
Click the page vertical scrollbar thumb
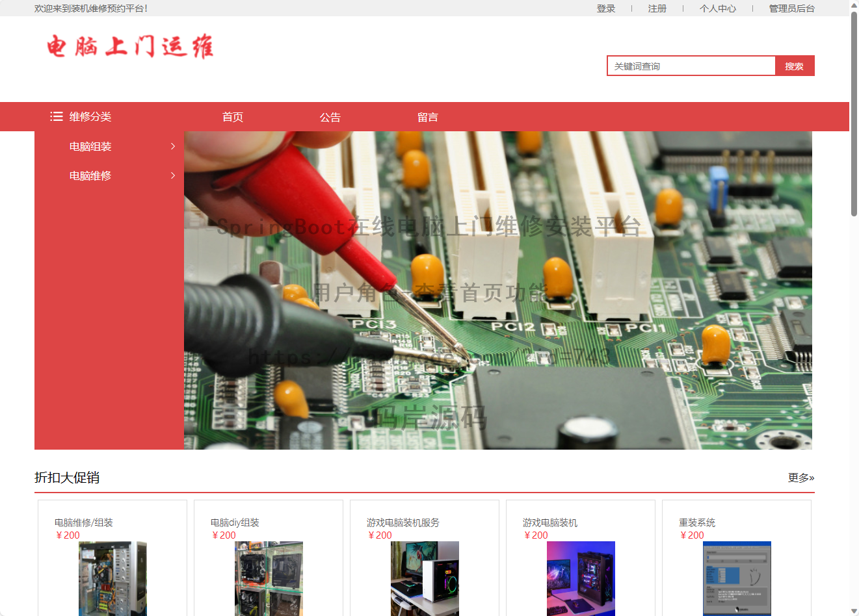coord(854,114)
